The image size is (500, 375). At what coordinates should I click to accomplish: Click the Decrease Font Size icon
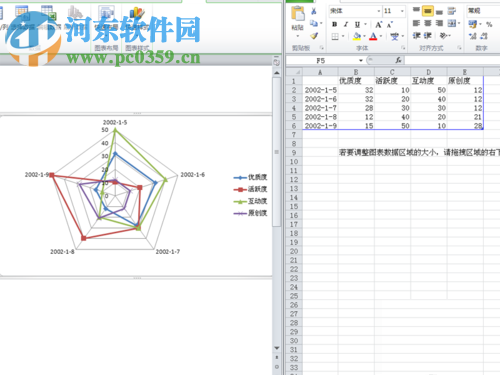click(x=389, y=24)
